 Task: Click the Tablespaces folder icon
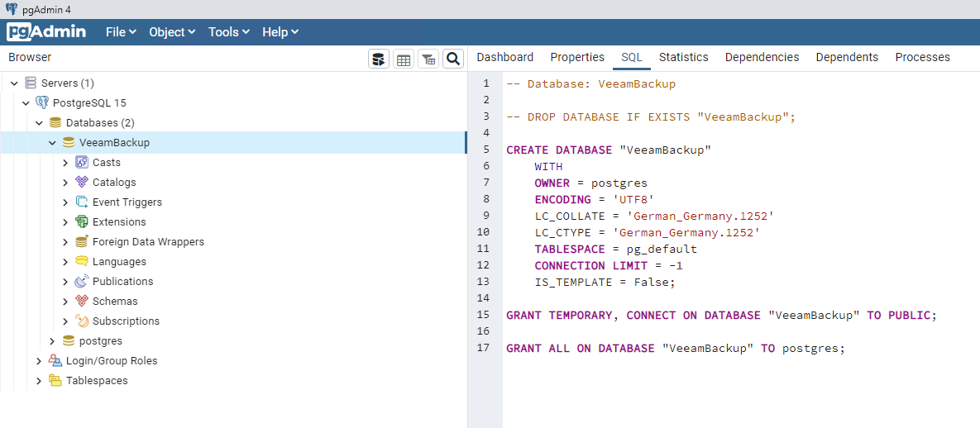click(55, 381)
